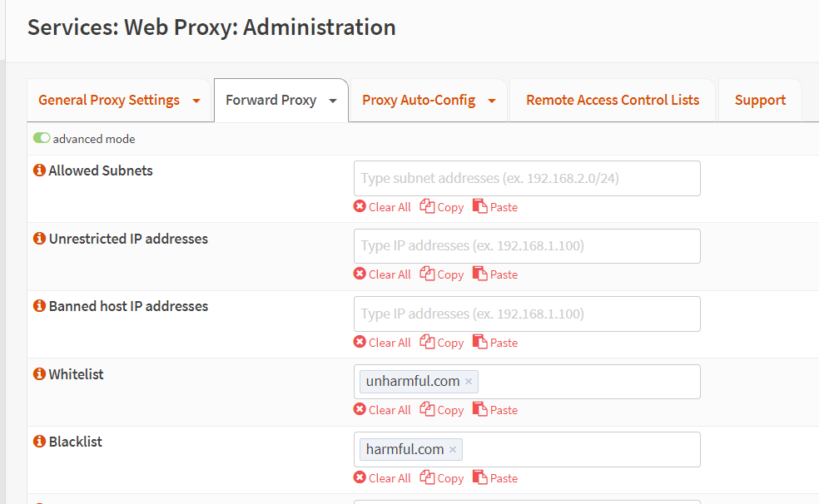The height and width of the screenshot is (504, 819).
Task: Open the Forward Proxy dropdown arrow
Action: point(333,101)
